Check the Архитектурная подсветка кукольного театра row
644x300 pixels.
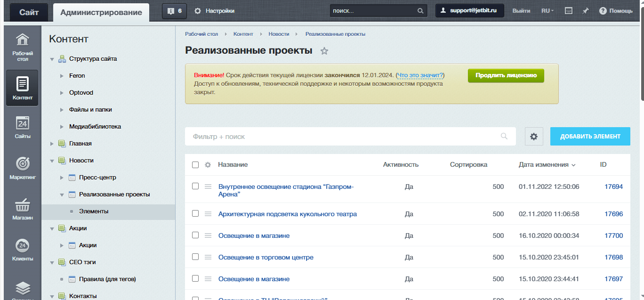pyautogui.click(x=195, y=213)
